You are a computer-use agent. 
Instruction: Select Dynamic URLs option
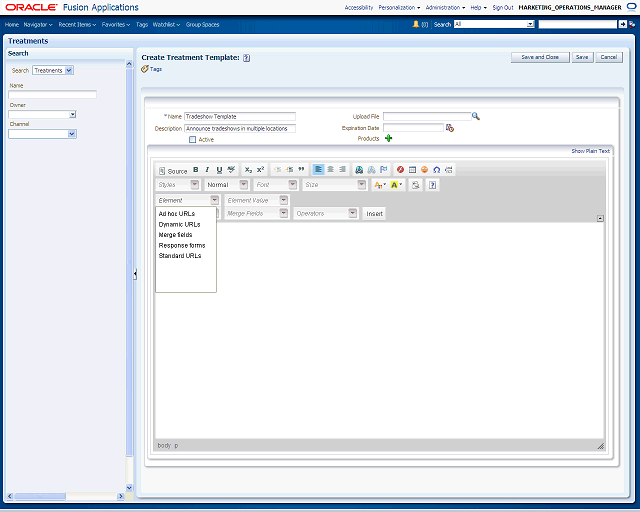tap(180, 225)
